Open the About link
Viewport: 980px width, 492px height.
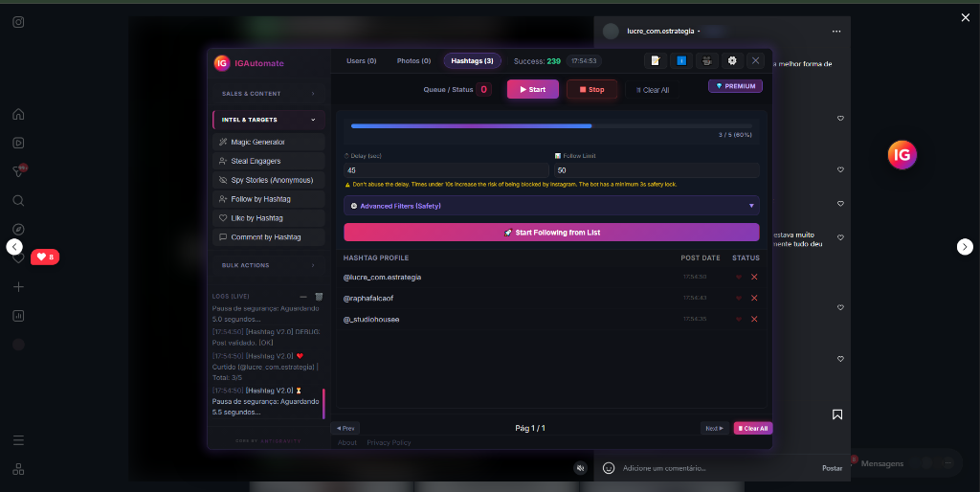point(347,442)
